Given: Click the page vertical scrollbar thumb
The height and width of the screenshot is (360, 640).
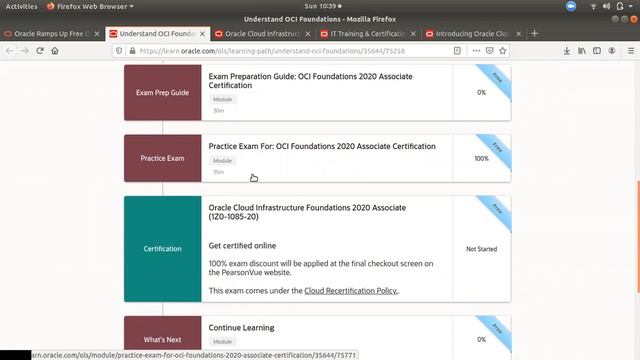Looking at the screenshot, I should [x=638, y=236].
